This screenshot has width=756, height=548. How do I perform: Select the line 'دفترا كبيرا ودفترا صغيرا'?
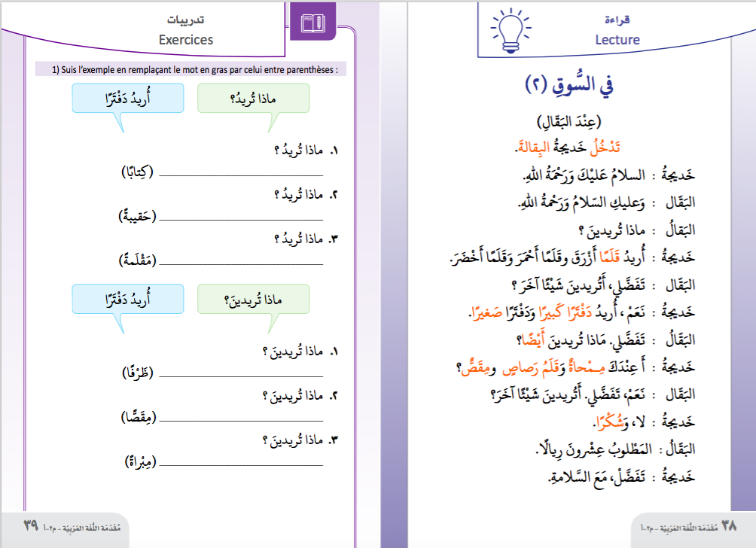click(x=557, y=312)
